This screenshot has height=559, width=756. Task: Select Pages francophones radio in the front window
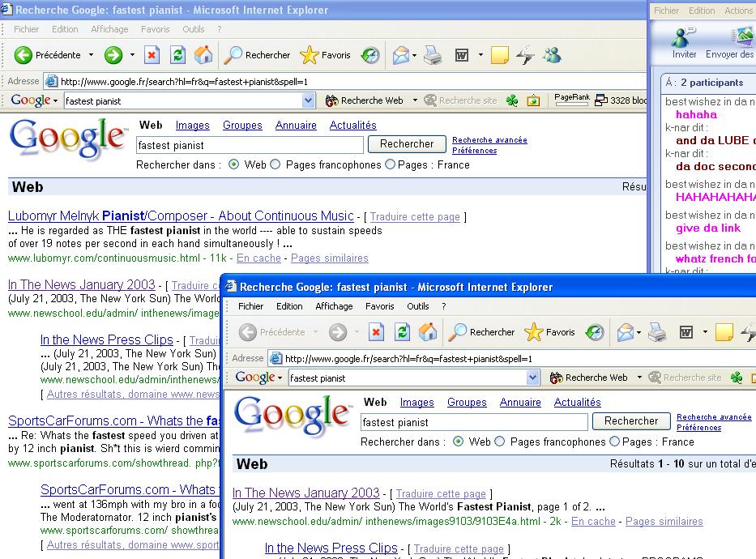pyautogui.click(x=500, y=442)
